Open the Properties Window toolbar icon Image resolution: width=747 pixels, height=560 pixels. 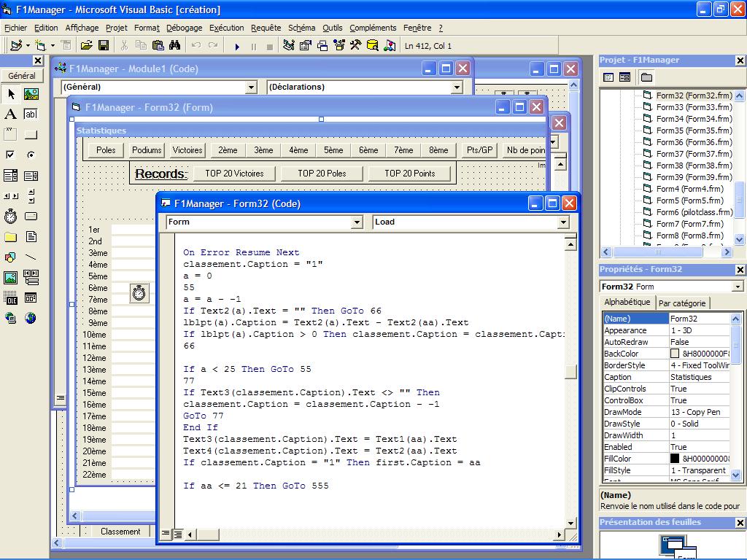coord(306,46)
